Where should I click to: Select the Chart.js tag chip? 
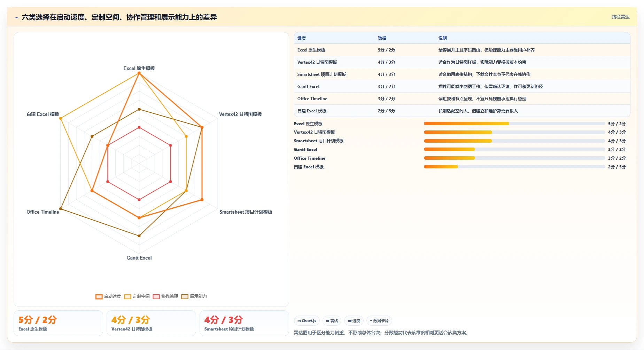pyautogui.click(x=307, y=321)
